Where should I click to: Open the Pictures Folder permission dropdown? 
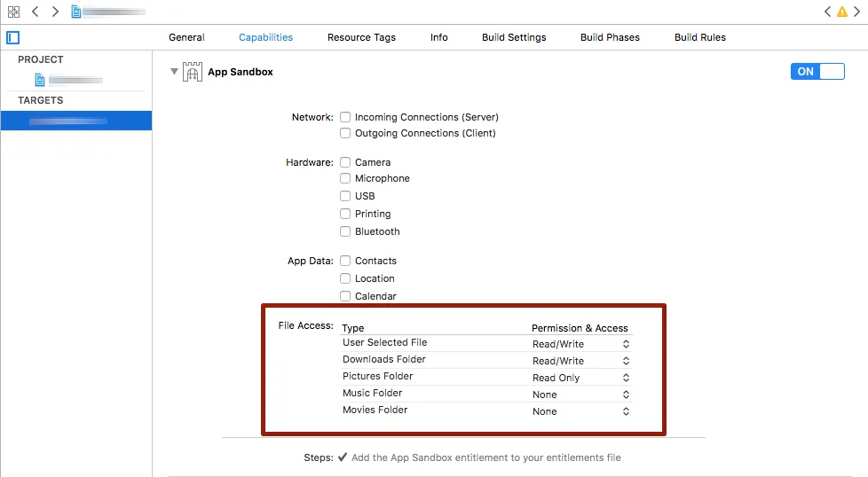581,378
